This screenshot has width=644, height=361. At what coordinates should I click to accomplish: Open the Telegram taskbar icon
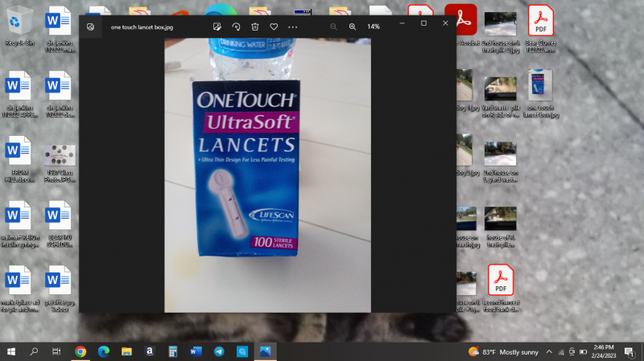tap(219, 351)
